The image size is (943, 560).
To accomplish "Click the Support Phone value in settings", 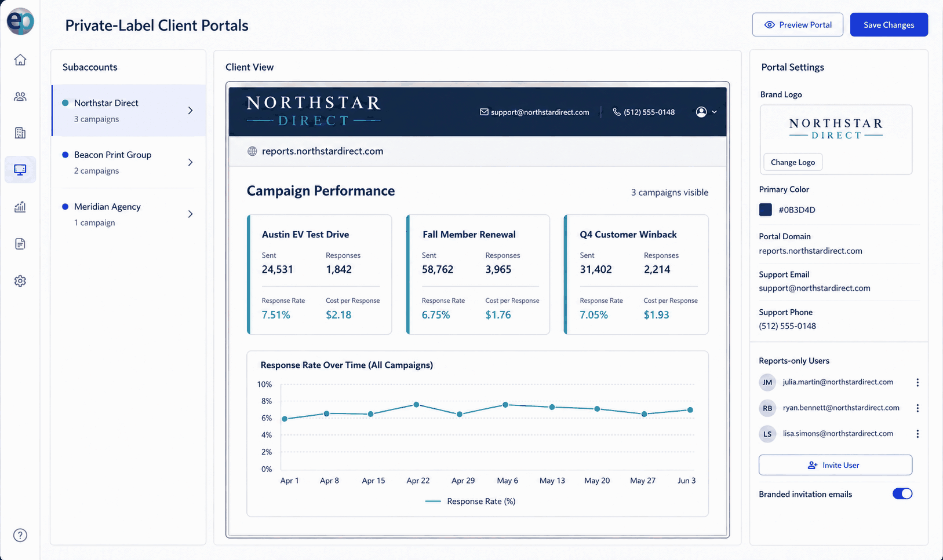I will coord(787,326).
